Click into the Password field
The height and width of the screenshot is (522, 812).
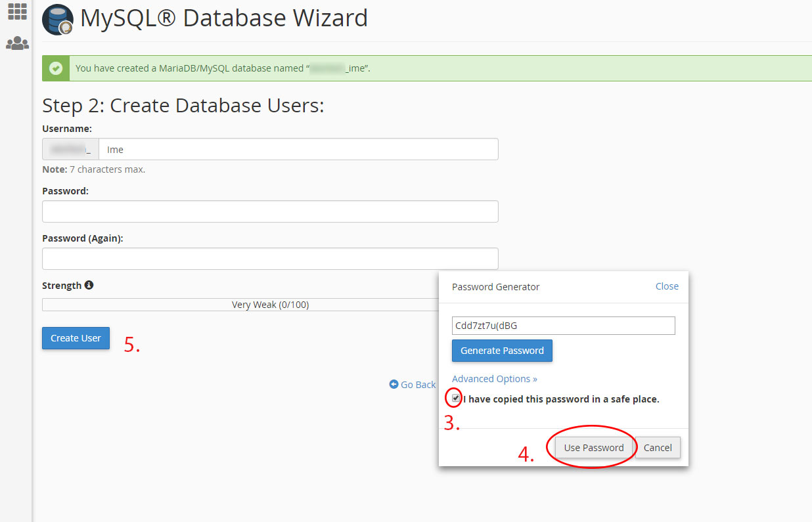(x=270, y=211)
